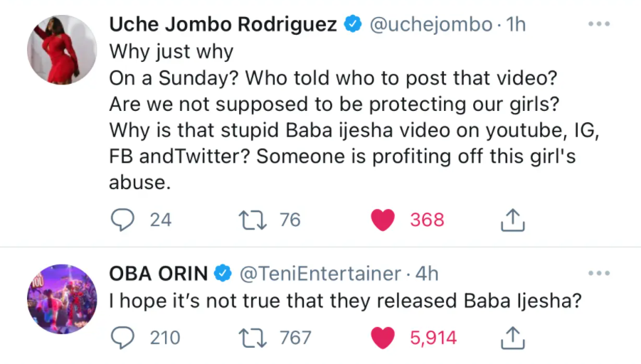Visit the @uchejombo handle
The height and width of the screenshot is (364, 641).
coord(430,24)
